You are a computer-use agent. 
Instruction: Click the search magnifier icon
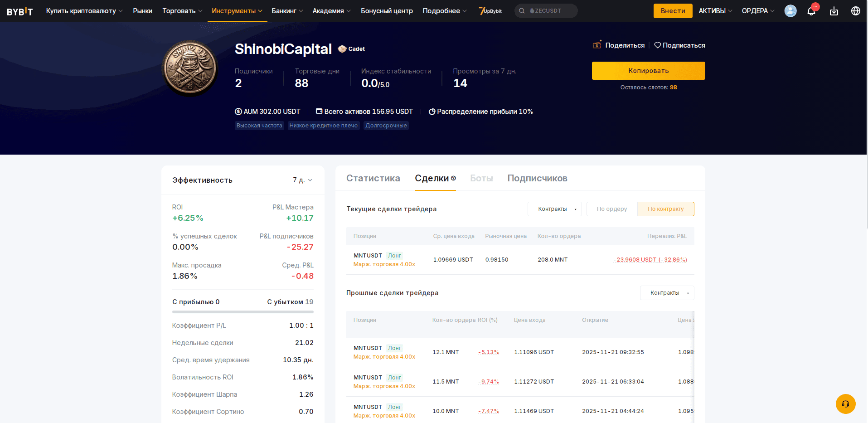click(x=522, y=11)
